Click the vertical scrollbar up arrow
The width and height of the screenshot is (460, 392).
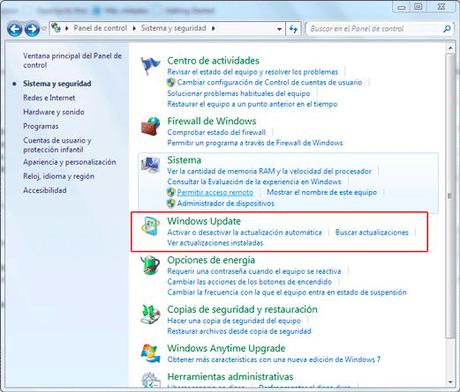click(x=450, y=48)
